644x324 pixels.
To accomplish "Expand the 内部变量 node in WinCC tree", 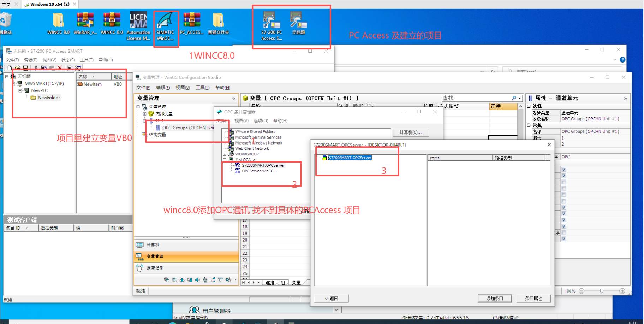I will click(x=144, y=114).
